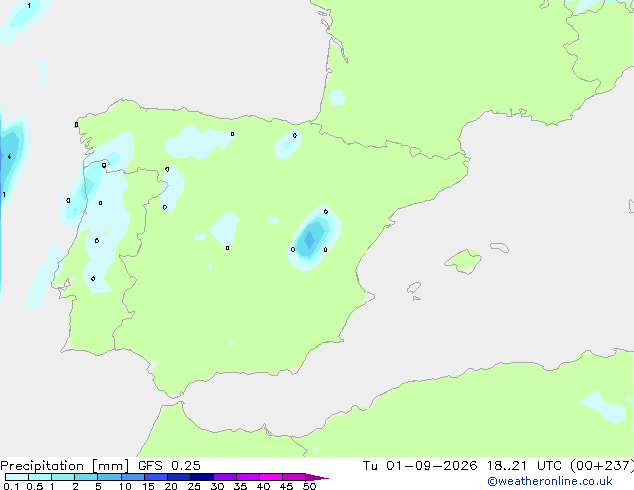Click legend scale label '35'
The height and width of the screenshot is (490, 634).
tap(240, 486)
